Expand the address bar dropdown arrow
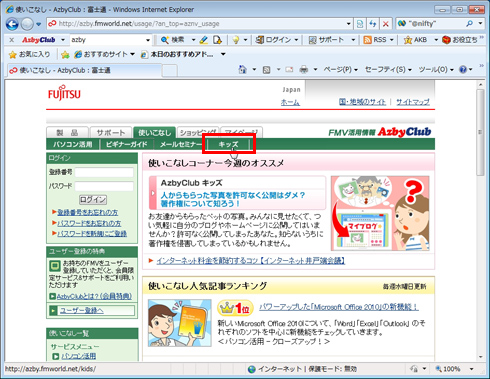Viewport: 490px width, 379px height. tap(348, 24)
